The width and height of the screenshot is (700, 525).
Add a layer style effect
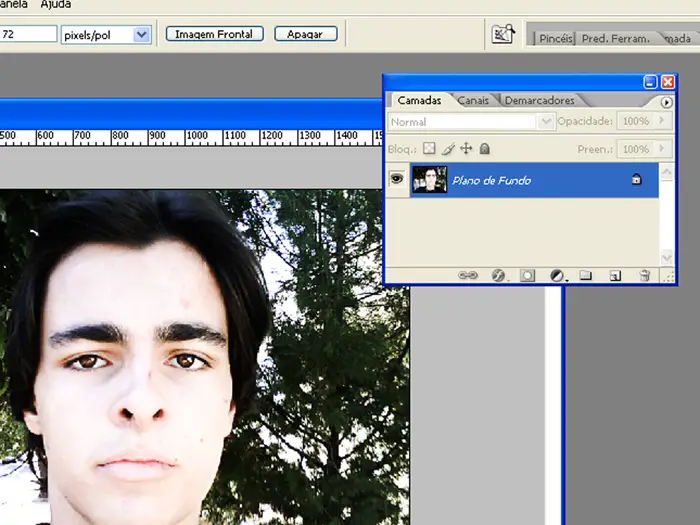click(x=498, y=275)
